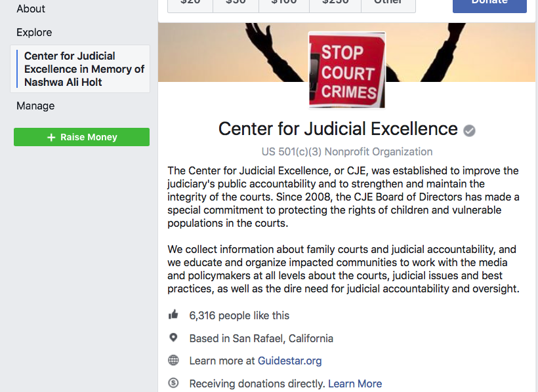Click the dollar coin donations icon
This screenshot has width=538, height=392.
(173, 383)
